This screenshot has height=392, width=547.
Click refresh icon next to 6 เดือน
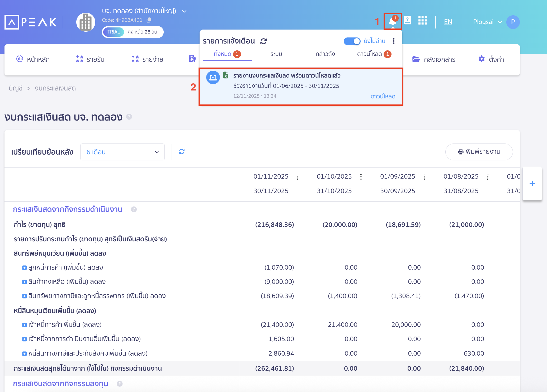click(x=182, y=152)
